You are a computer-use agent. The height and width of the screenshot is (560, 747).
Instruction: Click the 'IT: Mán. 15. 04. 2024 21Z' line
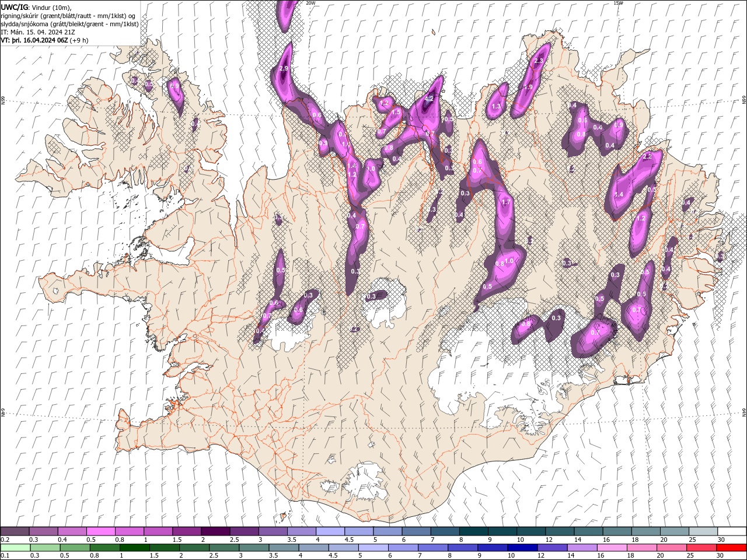click(38, 32)
